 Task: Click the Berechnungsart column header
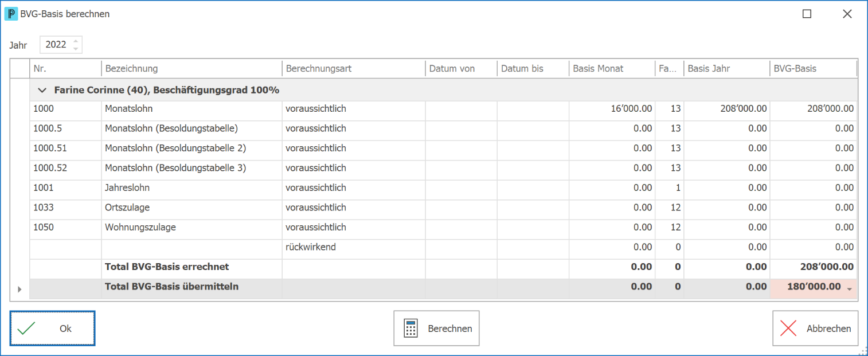pos(354,69)
